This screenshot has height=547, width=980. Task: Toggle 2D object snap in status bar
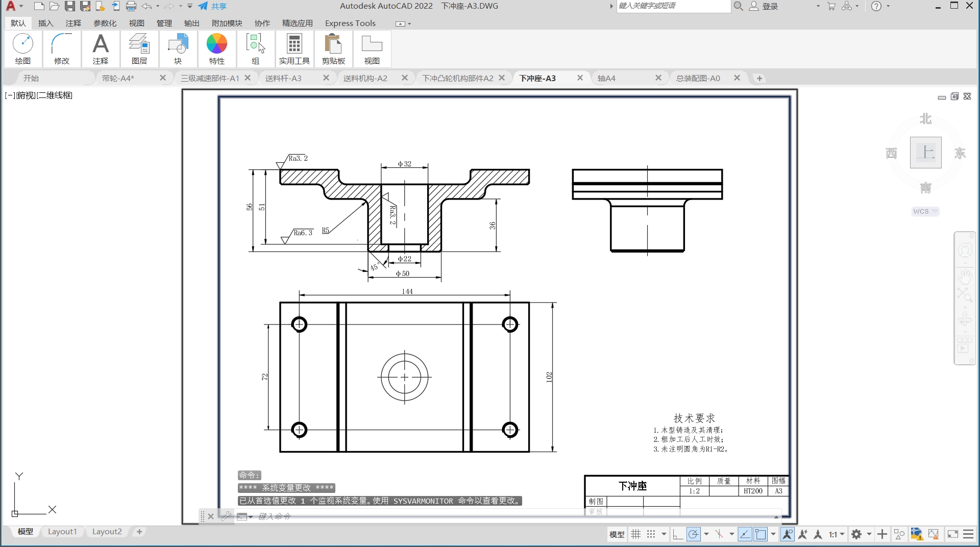pos(761,534)
